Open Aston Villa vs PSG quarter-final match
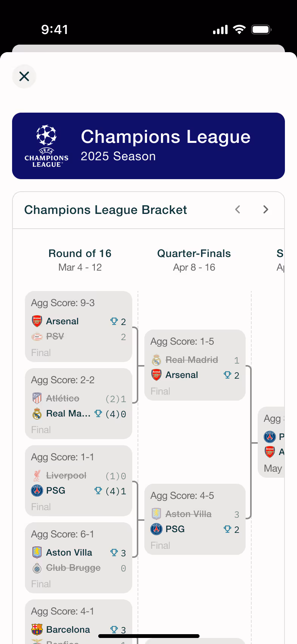This screenshot has width=297, height=644. [x=195, y=519]
